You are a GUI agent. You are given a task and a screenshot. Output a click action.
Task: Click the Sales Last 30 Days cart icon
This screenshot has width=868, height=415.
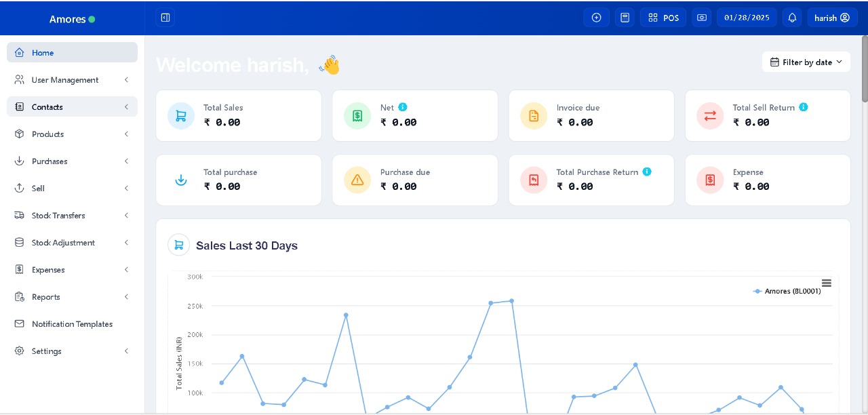(178, 245)
